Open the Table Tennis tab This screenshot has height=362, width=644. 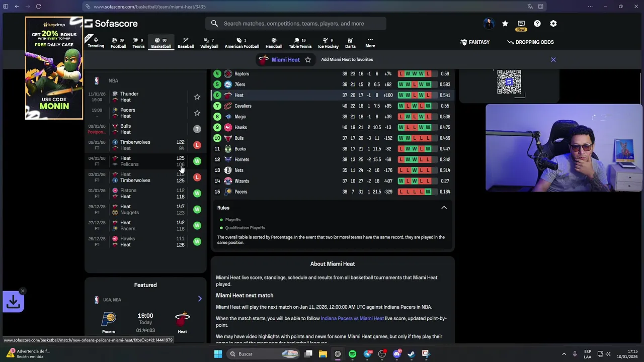300,43
